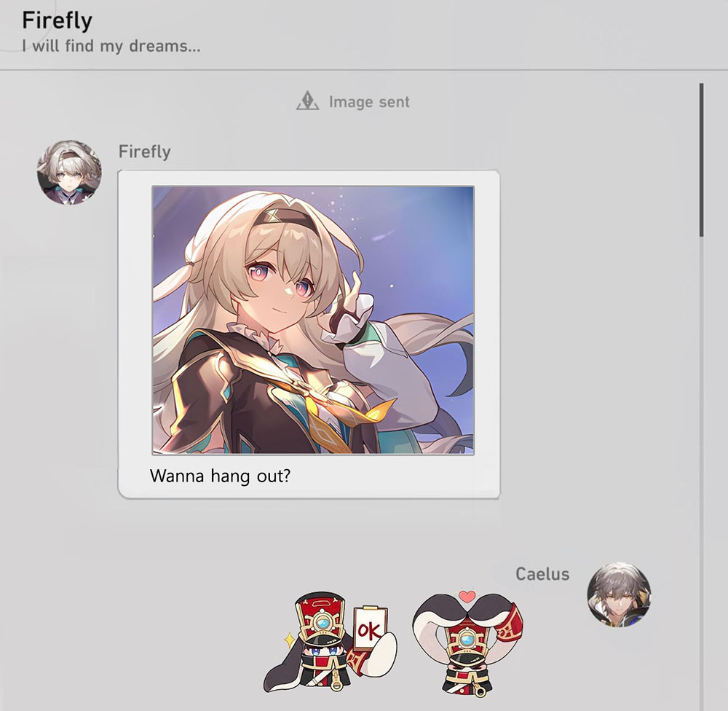Click the yellow sparkle beside the OK sticker

(x=290, y=640)
